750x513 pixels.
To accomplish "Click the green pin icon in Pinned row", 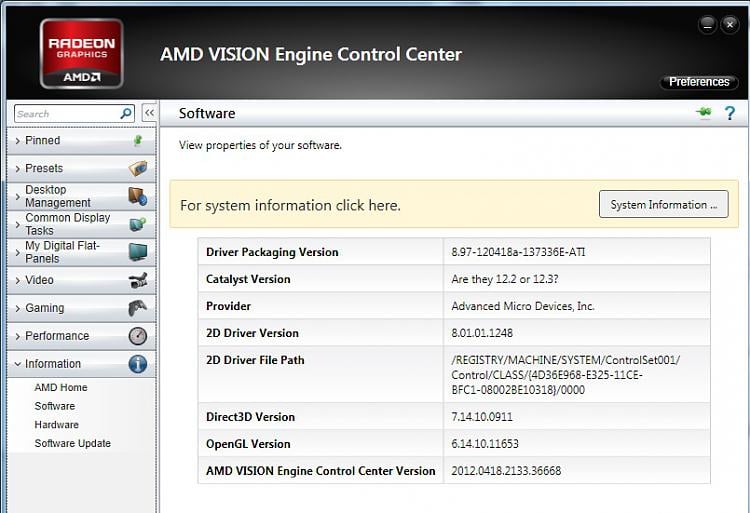I will (x=138, y=141).
